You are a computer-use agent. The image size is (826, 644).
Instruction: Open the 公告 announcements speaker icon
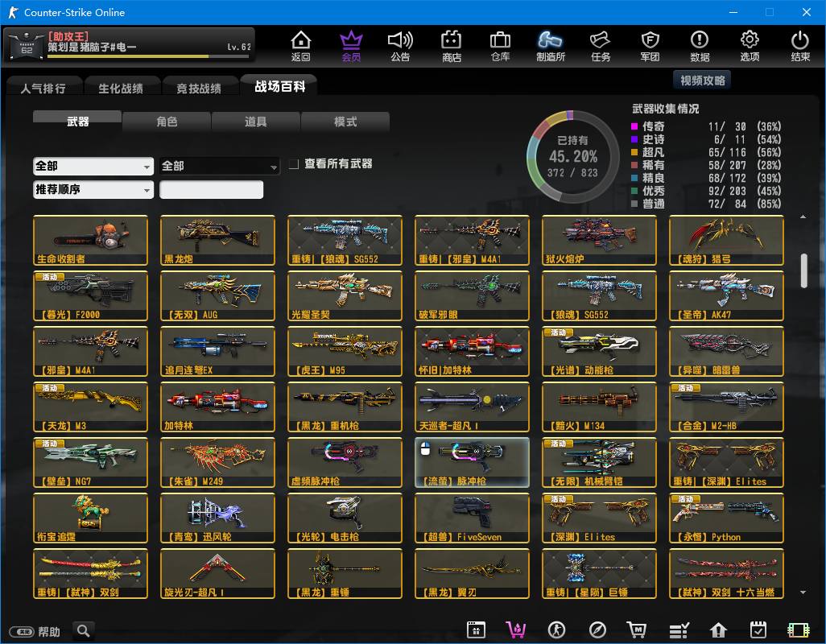400,47
